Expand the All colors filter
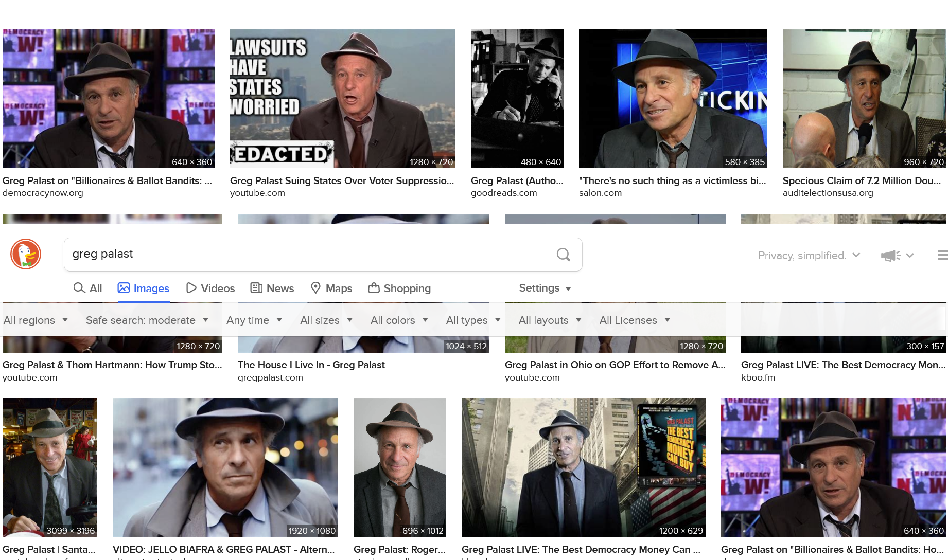This screenshot has width=948, height=560. [x=399, y=320]
